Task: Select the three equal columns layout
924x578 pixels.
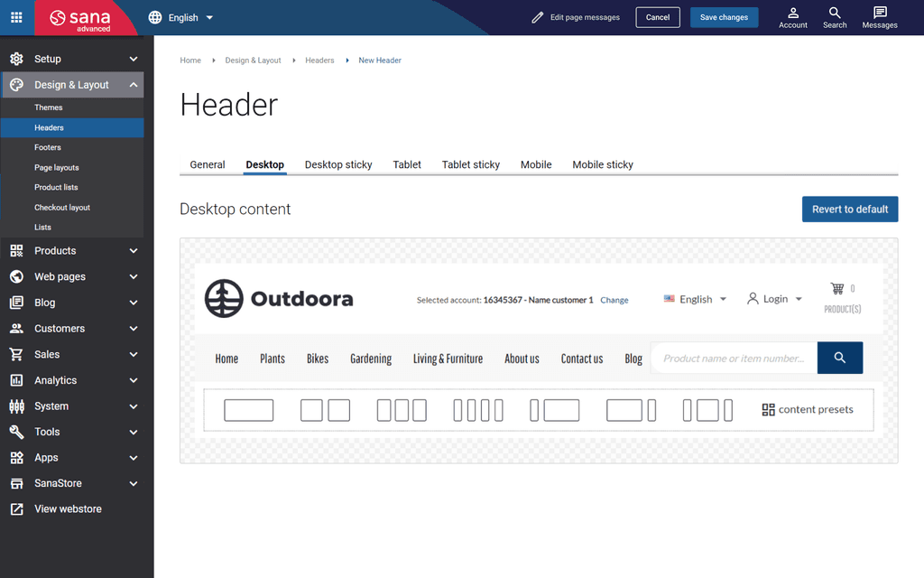Action: pos(402,410)
